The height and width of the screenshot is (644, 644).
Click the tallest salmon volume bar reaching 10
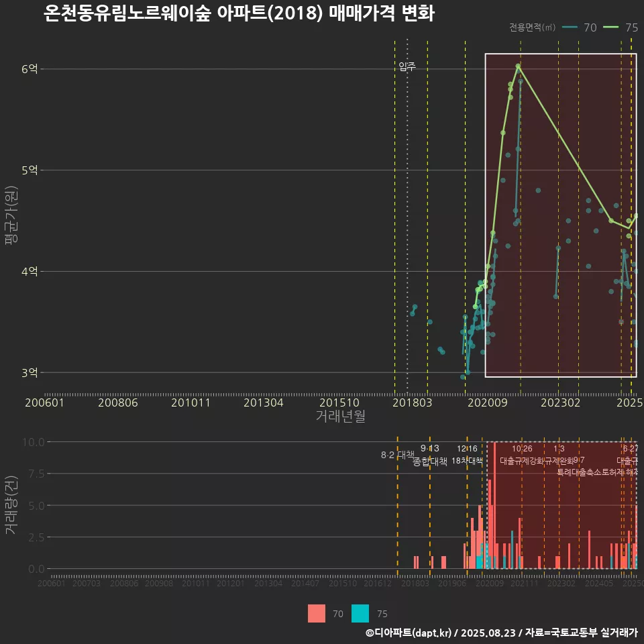[x=494, y=505]
